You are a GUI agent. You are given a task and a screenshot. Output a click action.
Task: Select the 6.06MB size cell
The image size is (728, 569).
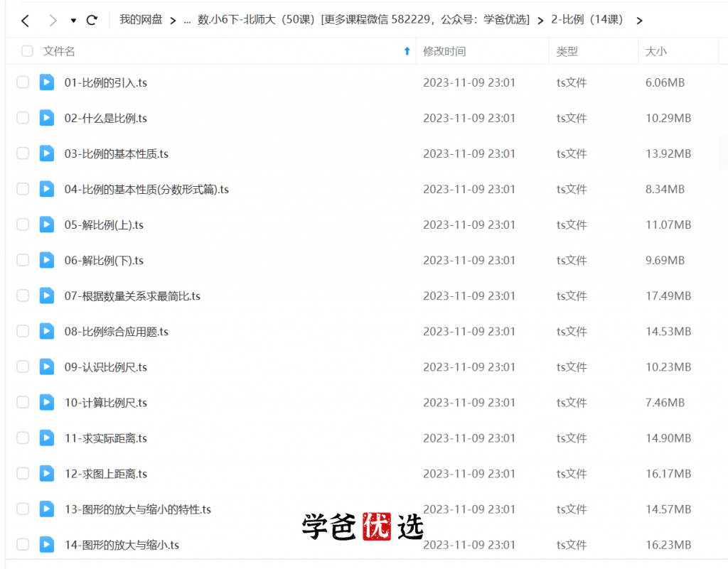coord(665,82)
